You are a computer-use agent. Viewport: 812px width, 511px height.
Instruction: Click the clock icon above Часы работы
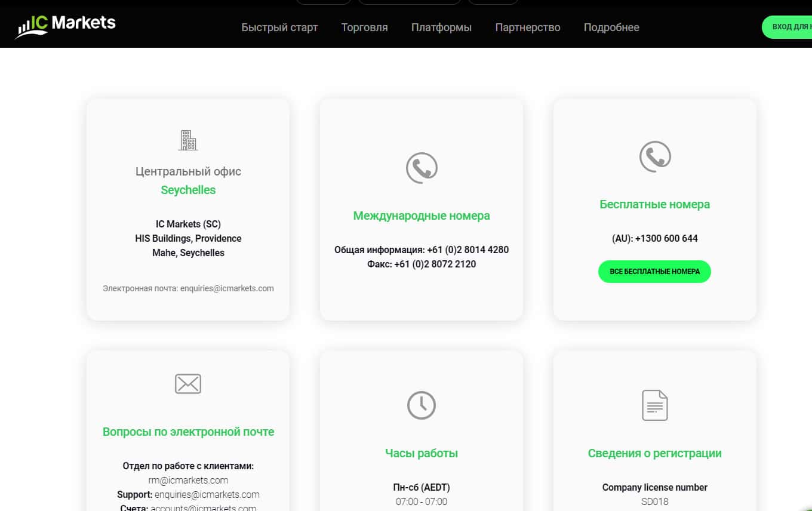click(x=422, y=405)
